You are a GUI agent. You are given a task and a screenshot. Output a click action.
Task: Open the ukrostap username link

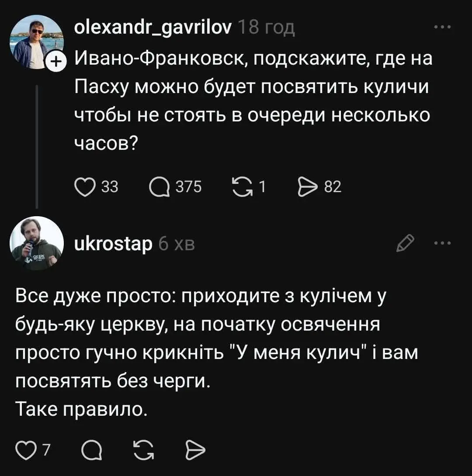pyautogui.click(x=113, y=244)
